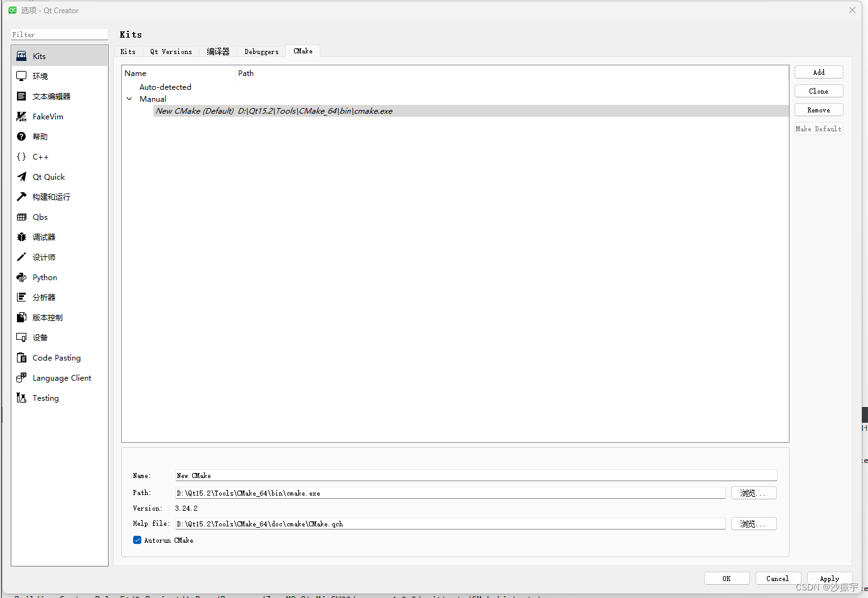The height and width of the screenshot is (598, 868).
Task: Open the 版本控制 documents icon
Action: pos(21,317)
